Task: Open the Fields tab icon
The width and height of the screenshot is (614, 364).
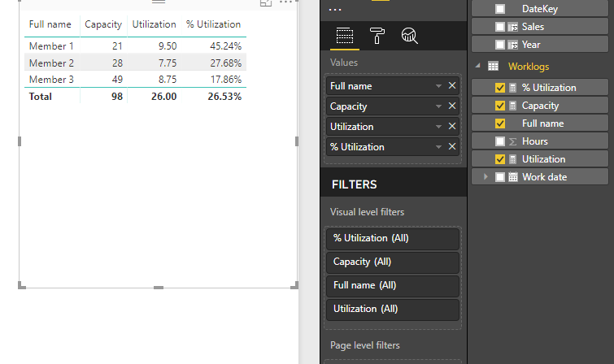Action: point(345,36)
